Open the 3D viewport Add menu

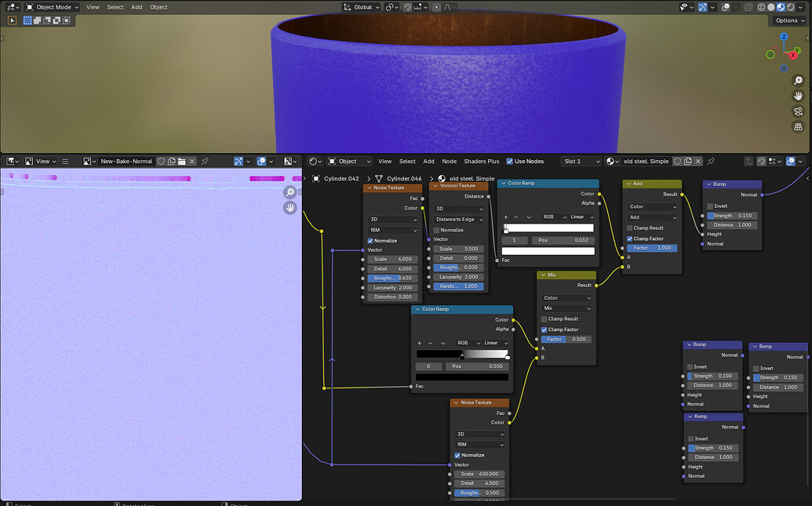pyautogui.click(x=137, y=7)
